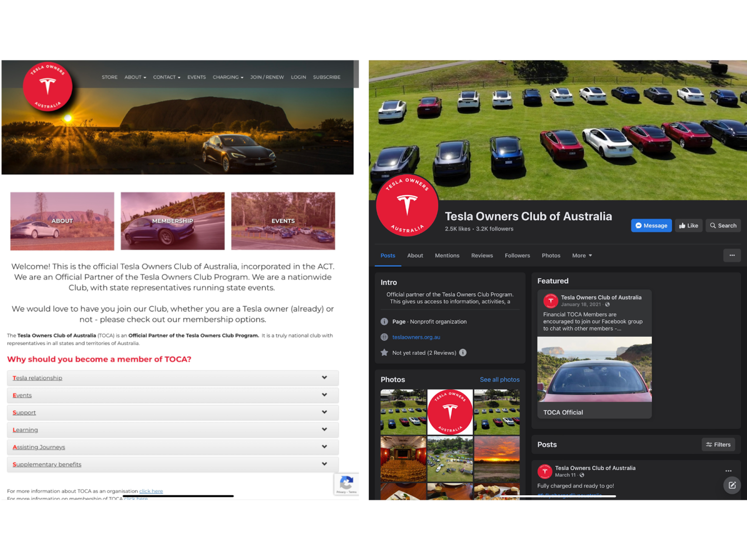Click the 2.5K likes count
The width and height of the screenshot is (747, 560).
[458, 229]
